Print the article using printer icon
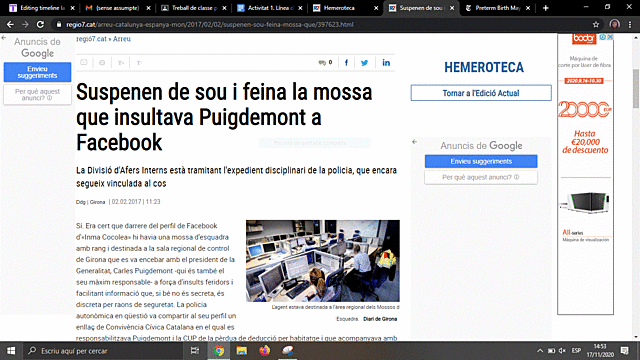This screenshot has width=640, height=360. point(102,62)
